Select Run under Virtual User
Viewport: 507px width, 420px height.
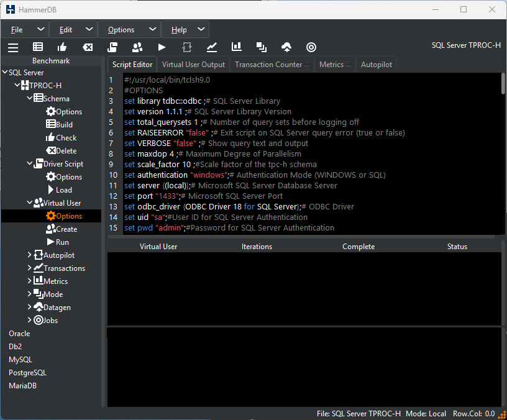coord(58,242)
